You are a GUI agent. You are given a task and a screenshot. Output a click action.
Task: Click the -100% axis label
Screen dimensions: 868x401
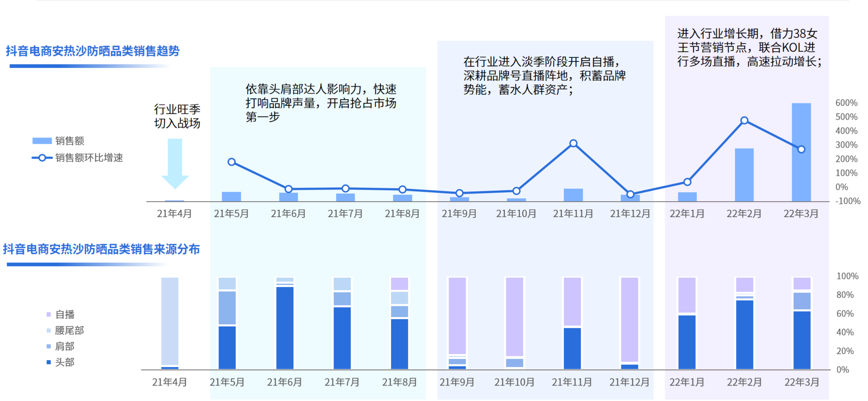(x=848, y=201)
